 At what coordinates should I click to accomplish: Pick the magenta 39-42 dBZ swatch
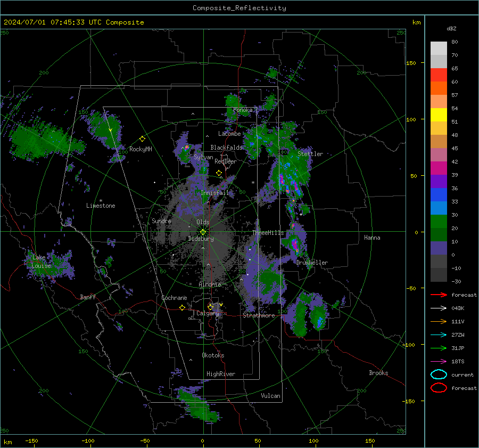[439, 168]
